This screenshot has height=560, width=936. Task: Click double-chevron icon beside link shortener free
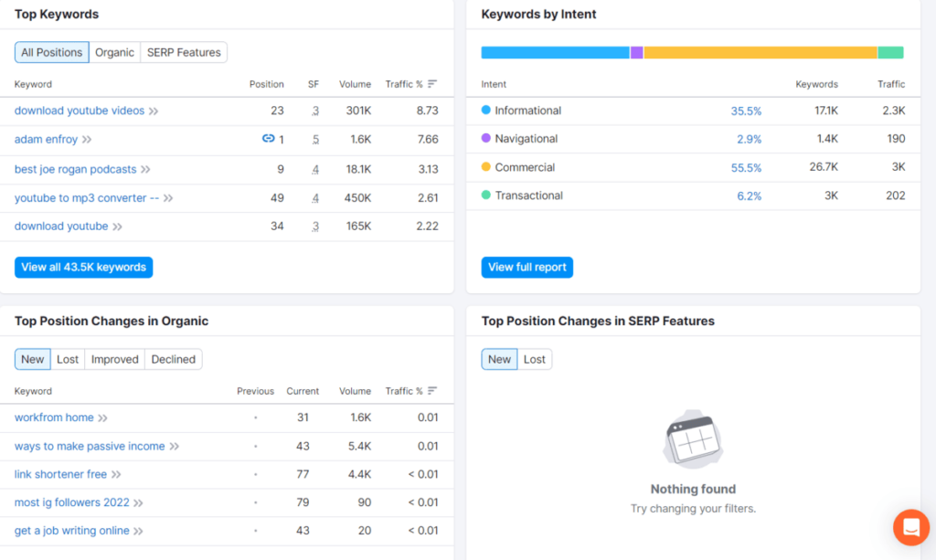[116, 474]
